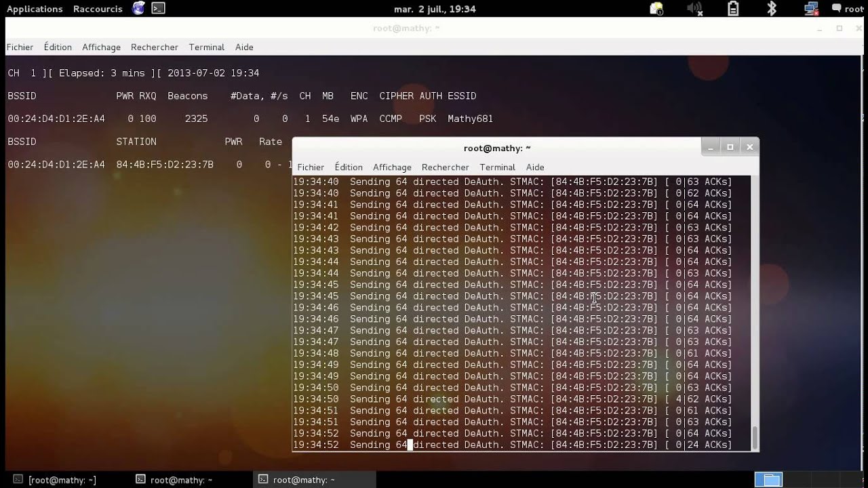Screen dimensions: 868x488
Task: Click the front terminal's vertical scrollbar thumb
Action: coord(755,437)
